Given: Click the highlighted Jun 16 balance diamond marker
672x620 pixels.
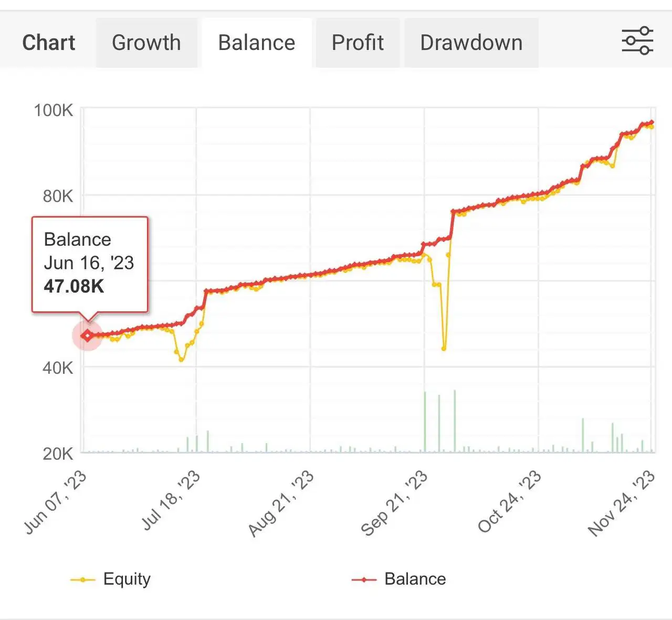Looking at the screenshot, I should point(87,336).
